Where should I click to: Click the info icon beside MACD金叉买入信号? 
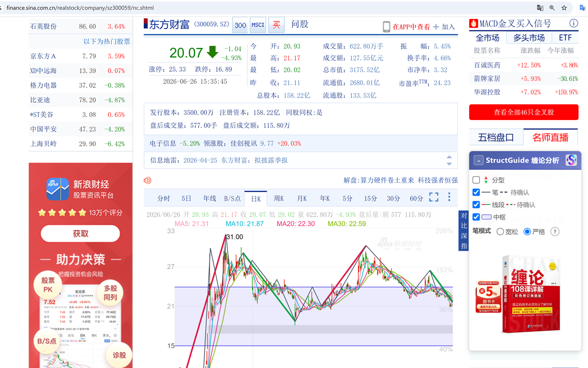[573, 23]
